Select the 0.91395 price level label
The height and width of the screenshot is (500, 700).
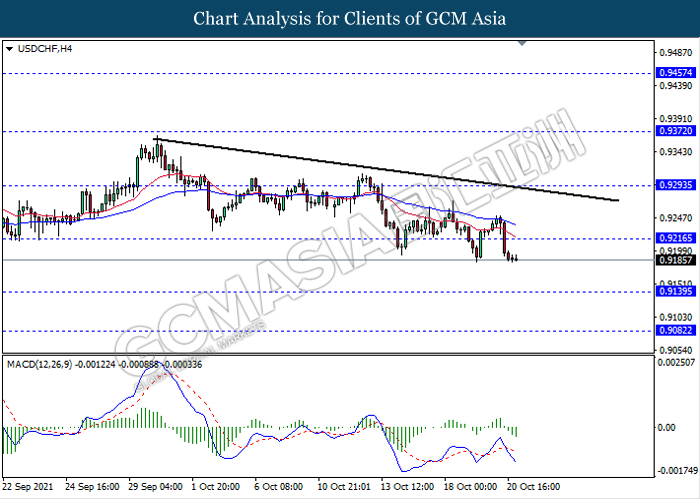tap(676, 292)
